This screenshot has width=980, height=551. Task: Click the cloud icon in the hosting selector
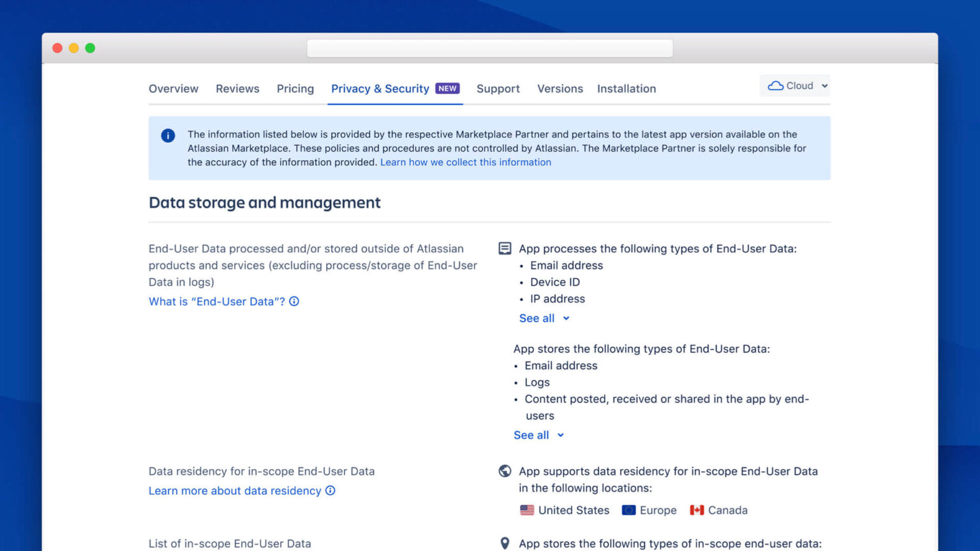pyautogui.click(x=775, y=85)
